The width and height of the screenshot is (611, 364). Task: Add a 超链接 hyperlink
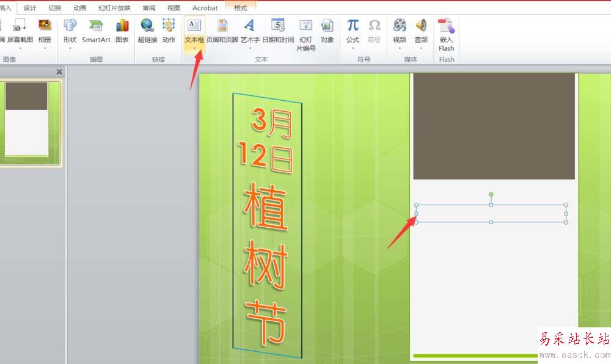tap(147, 30)
